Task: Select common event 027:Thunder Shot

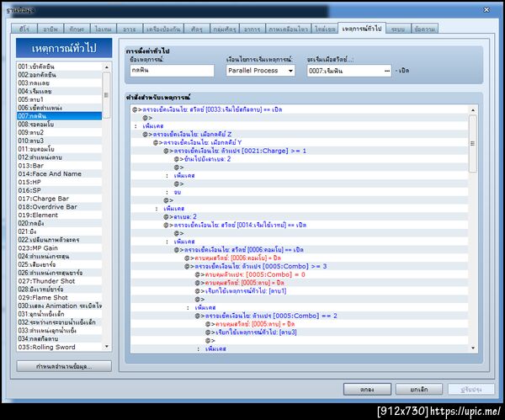Action: 59,281
